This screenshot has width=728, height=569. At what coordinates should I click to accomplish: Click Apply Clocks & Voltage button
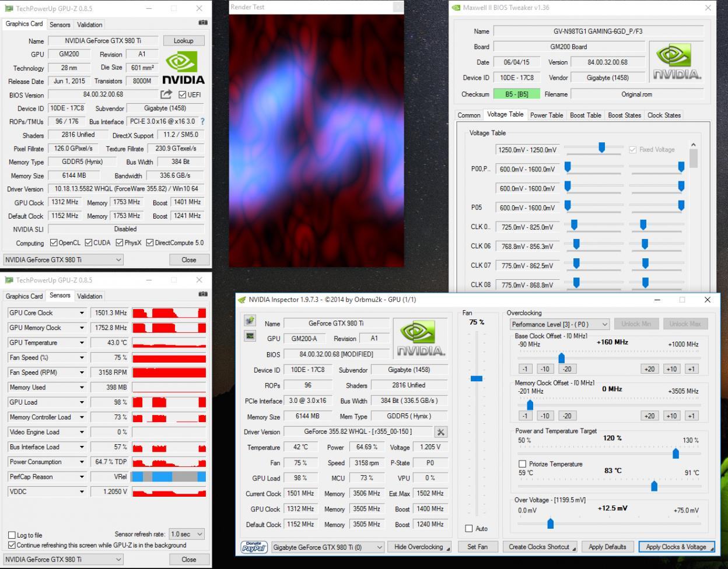click(676, 547)
